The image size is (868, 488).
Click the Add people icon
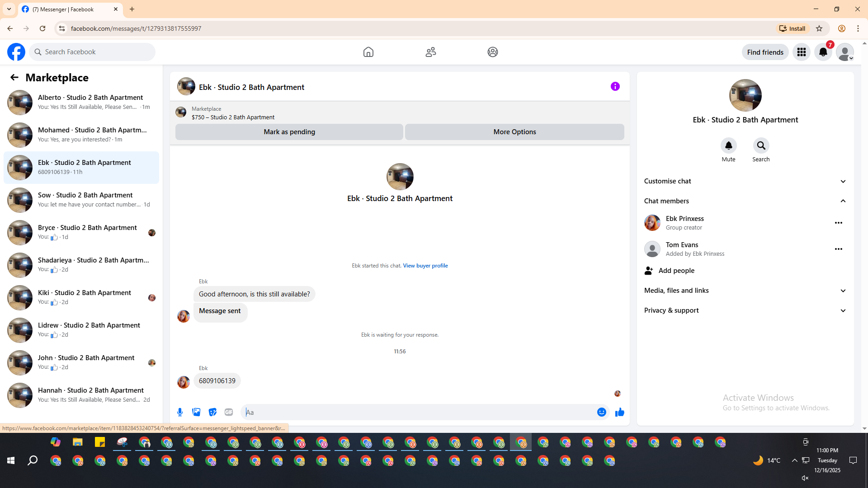click(x=649, y=271)
